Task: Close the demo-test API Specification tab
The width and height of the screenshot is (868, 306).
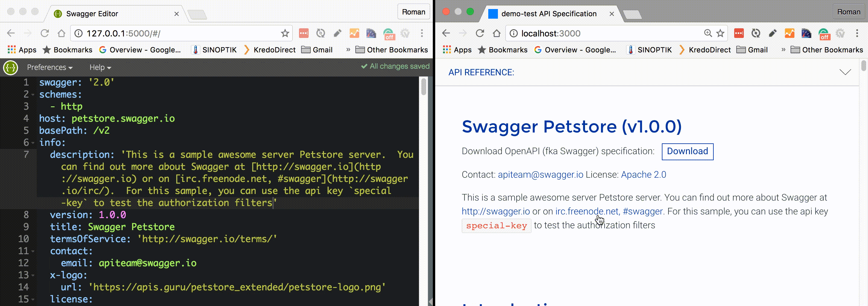Action: point(612,14)
